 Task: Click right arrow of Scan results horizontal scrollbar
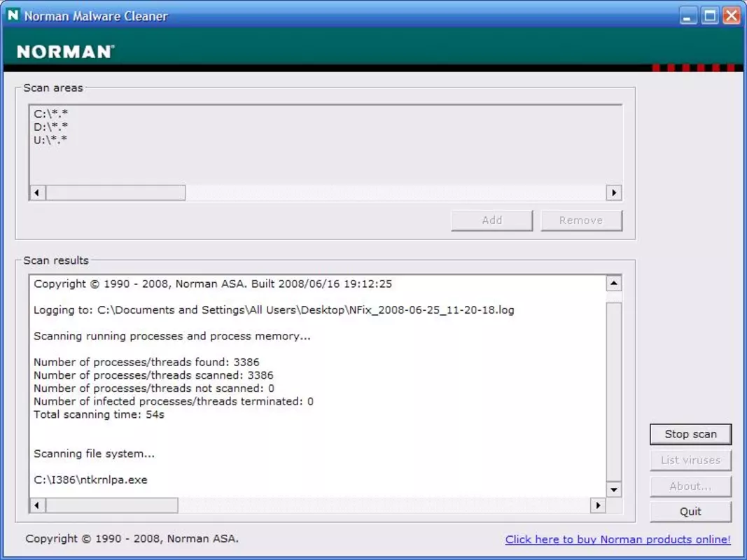point(598,505)
